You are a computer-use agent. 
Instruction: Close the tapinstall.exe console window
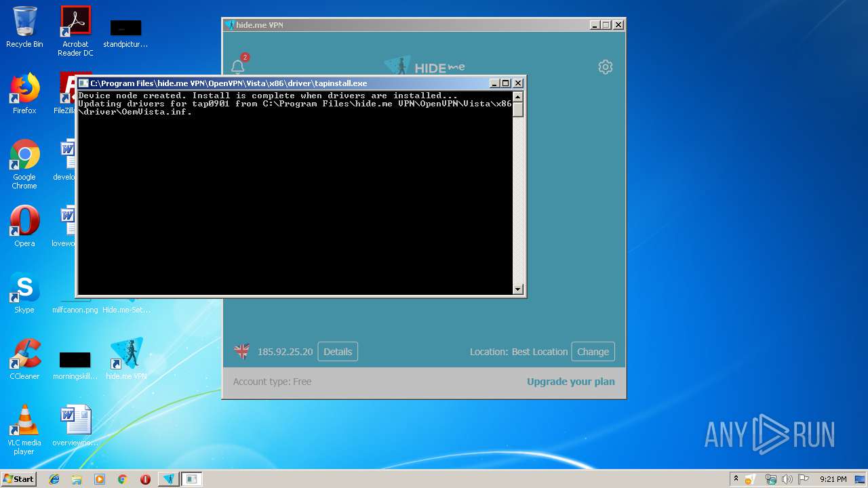[x=518, y=83]
